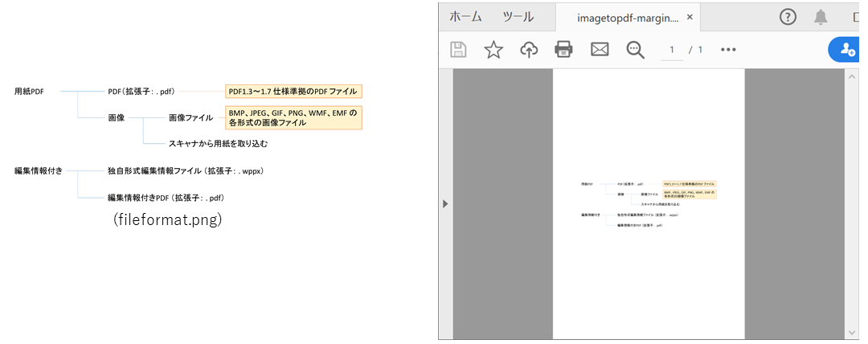Close the imagetopdf-margin document tab
This screenshot has width=868, height=344.
click(690, 17)
